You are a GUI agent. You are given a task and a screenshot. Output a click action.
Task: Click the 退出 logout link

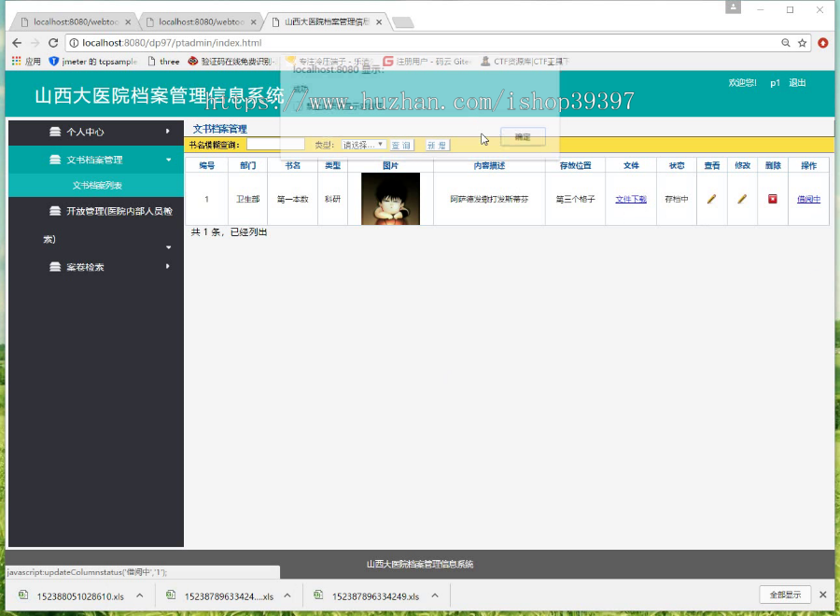pyautogui.click(x=797, y=82)
